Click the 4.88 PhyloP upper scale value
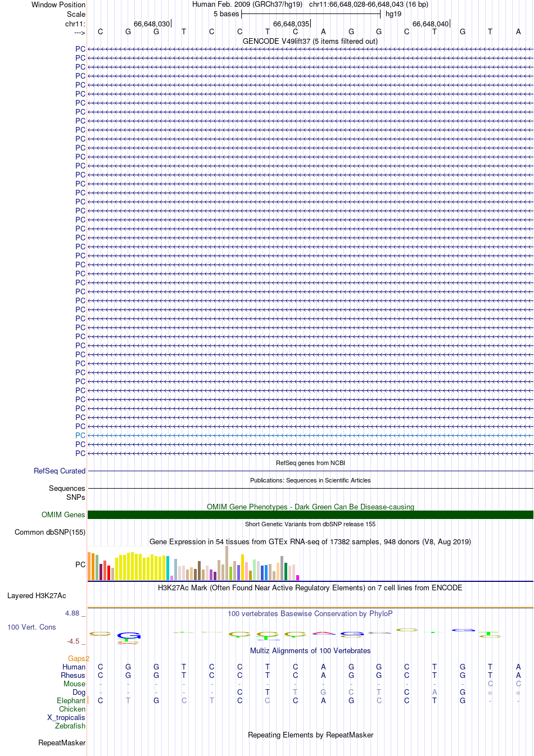 (x=73, y=613)
